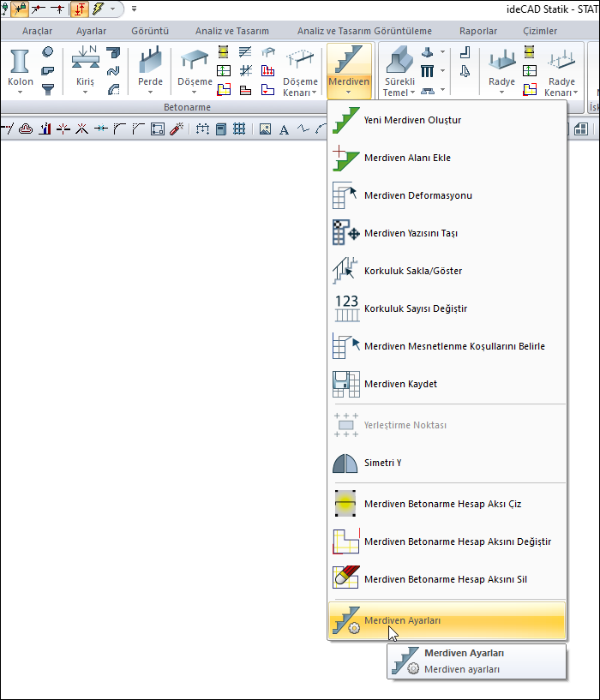Switch to the Raporlar tab
The image size is (600, 700).
pyautogui.click(x=478, y=31)
